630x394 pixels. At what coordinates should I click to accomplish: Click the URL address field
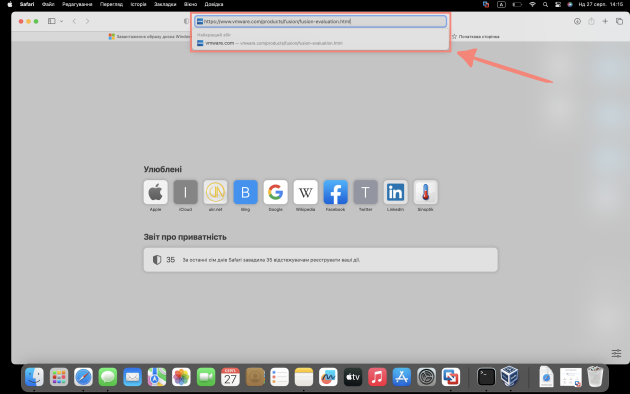click(x=320, y=21)
